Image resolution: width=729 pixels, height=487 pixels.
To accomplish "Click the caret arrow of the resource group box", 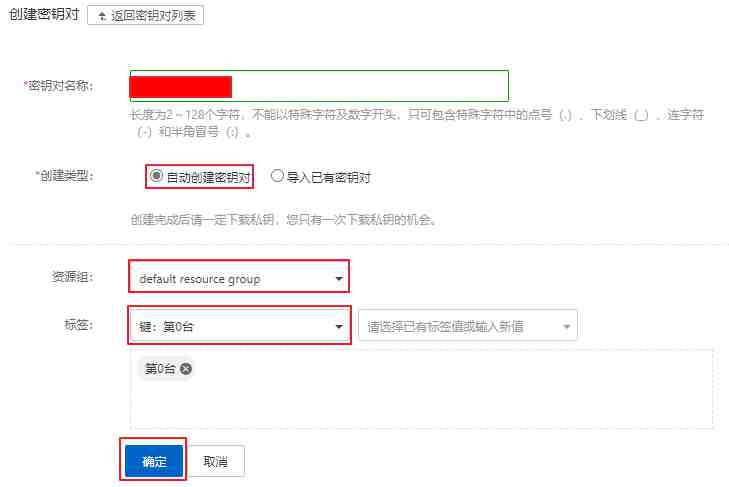I will tap(339, 279).
